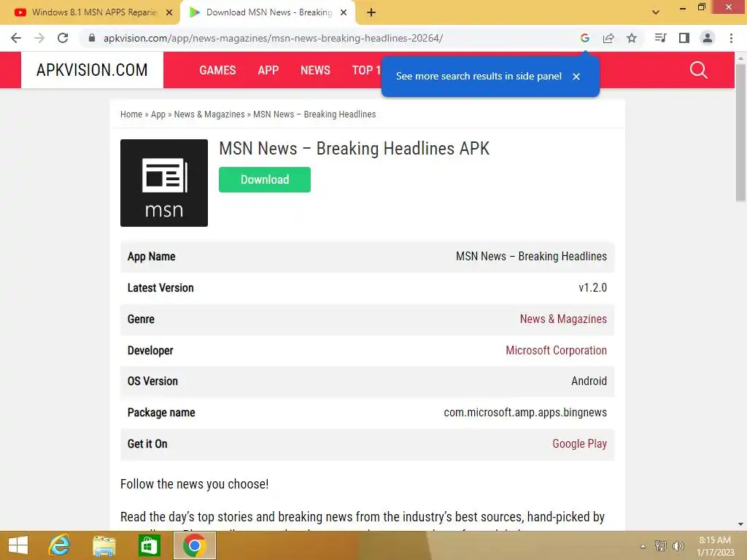Click Home in the breadcrumb
747x560 pixels.
131,114
